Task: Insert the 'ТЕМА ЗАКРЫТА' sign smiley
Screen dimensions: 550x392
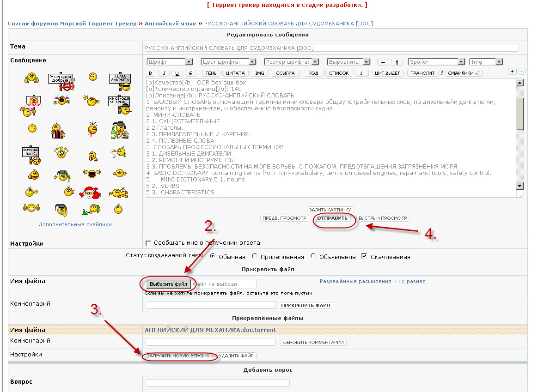Action: coord(120,82)
